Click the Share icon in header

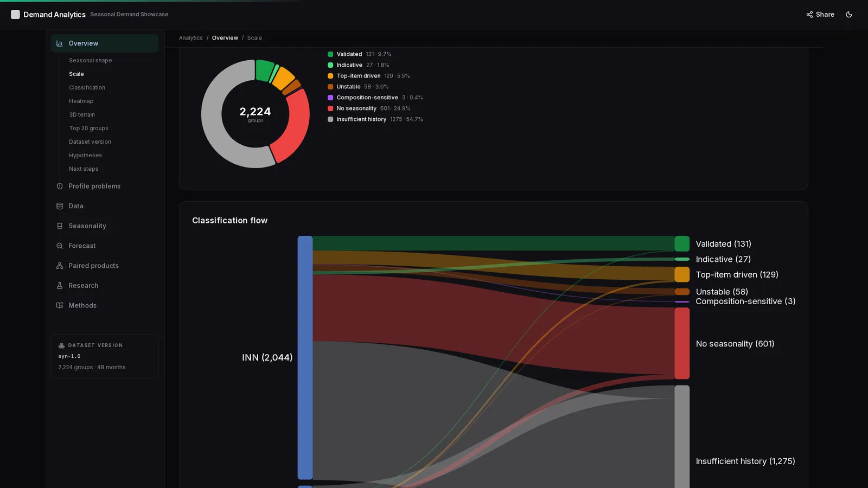click(x=809, y=15)
